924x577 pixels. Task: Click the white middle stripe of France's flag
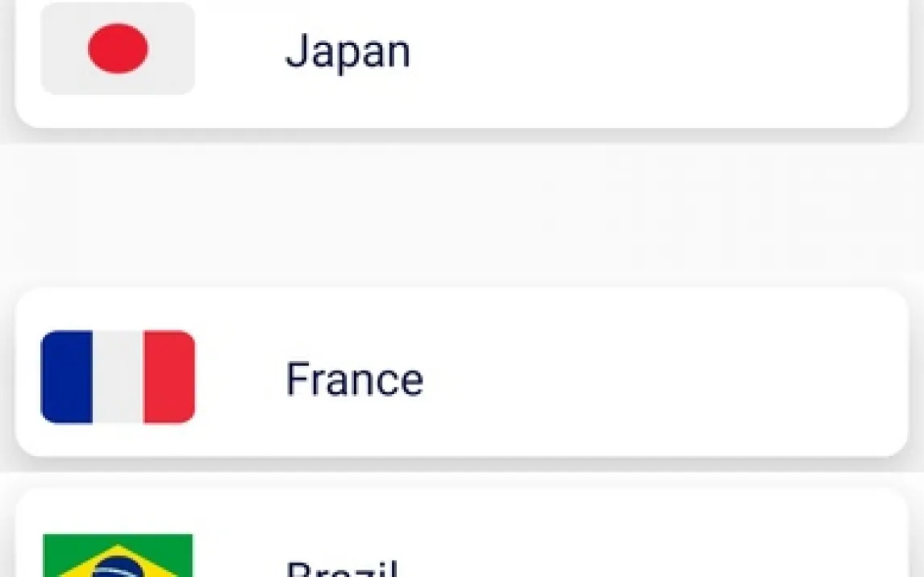coord(118,377)
